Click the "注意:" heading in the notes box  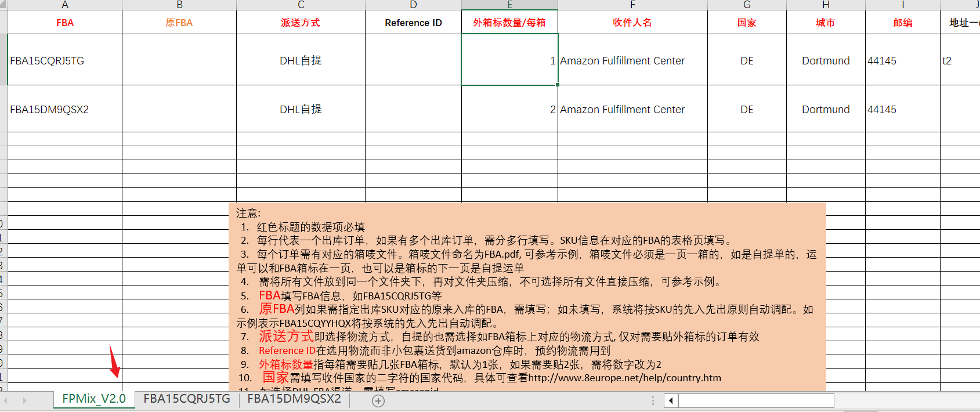[x=248, y=213]
